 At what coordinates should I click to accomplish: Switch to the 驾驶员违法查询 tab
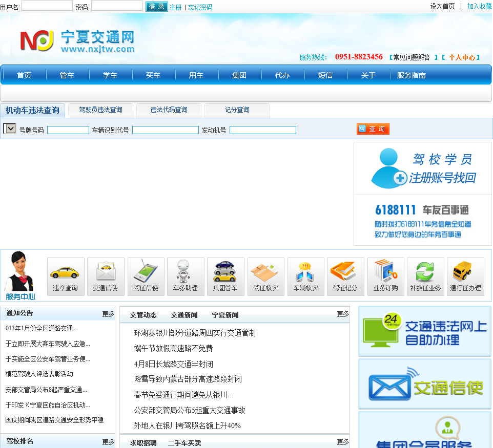[x=100, y=110]
